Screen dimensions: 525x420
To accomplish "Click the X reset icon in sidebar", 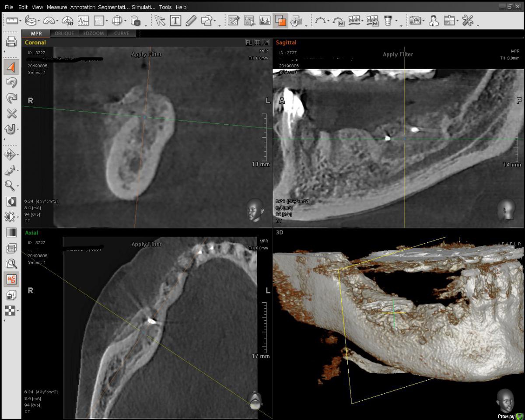I will (11, 114).
